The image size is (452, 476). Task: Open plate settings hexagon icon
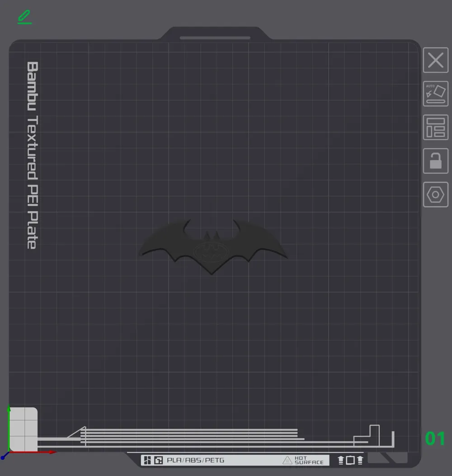436,195
